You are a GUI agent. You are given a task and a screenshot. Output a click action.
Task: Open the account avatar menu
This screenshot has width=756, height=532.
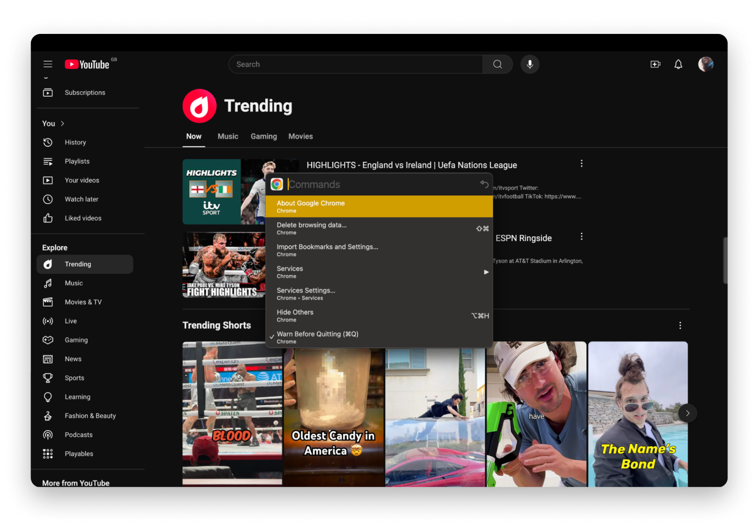point(706,64)
